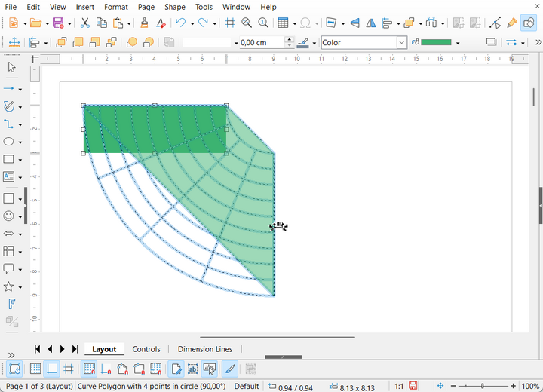Click the Fontwork text icon
The width and height of the screenshot is (543, 392).
pyautogui.click(x=11, y=305)
